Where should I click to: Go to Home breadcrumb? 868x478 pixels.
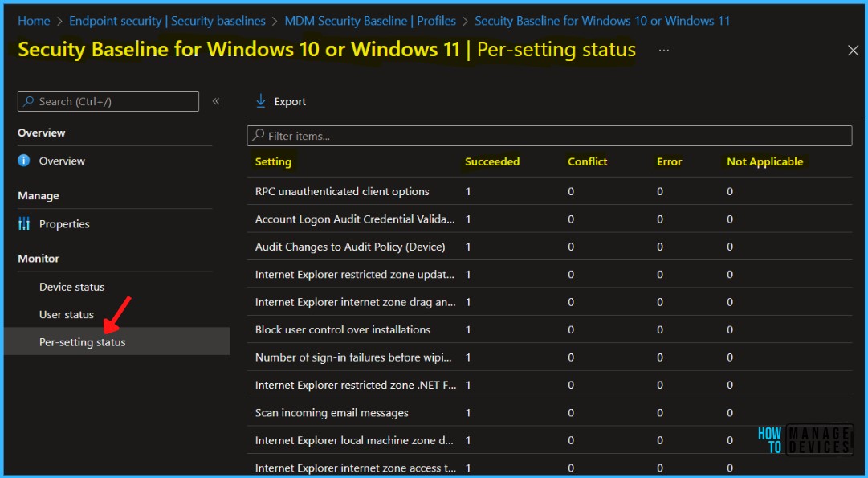coord(34,21)
